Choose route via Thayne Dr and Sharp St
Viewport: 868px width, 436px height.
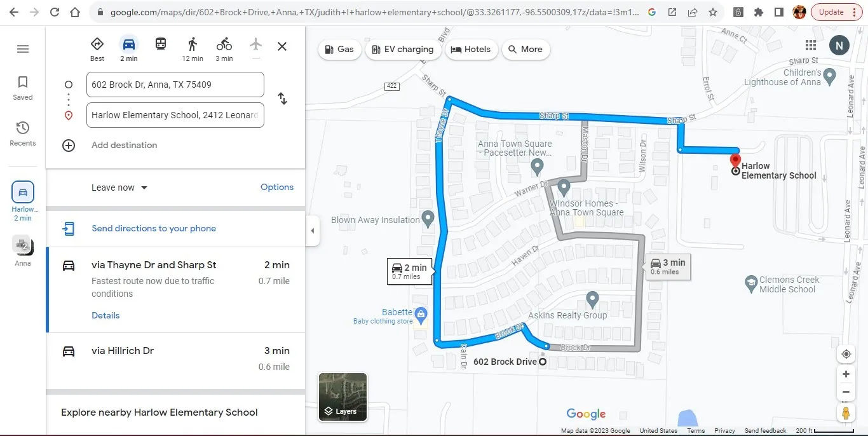(x=175, y=290)
